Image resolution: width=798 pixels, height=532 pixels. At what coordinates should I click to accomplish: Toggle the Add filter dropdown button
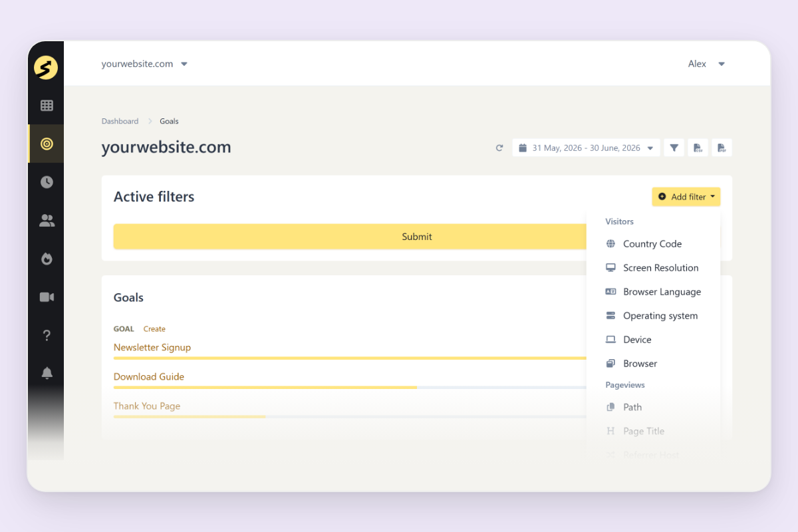point(686,197)
